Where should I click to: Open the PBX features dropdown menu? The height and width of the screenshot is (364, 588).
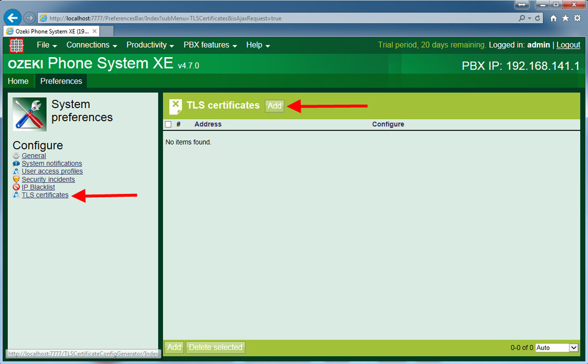point(210,45)
